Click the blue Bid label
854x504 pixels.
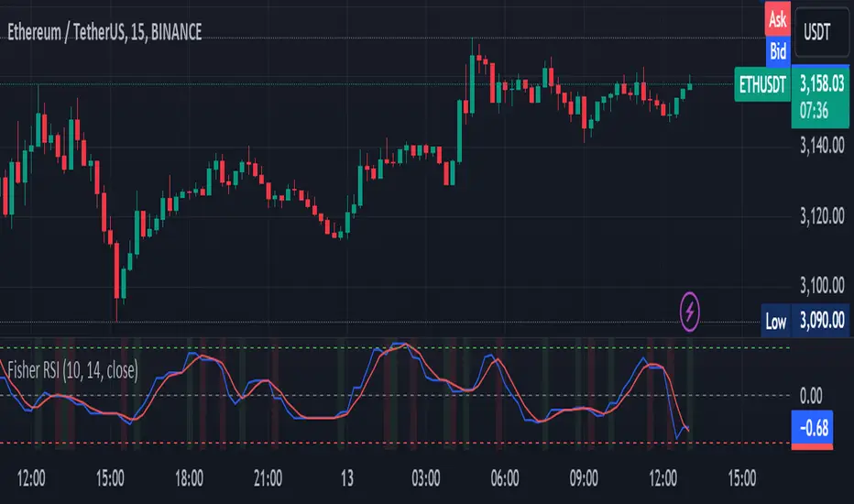click(777, 51)
